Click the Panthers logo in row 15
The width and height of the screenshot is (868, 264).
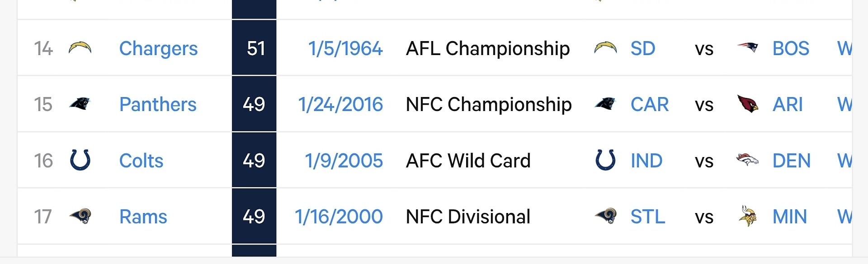pyautogui.click(x=80, y=104)
